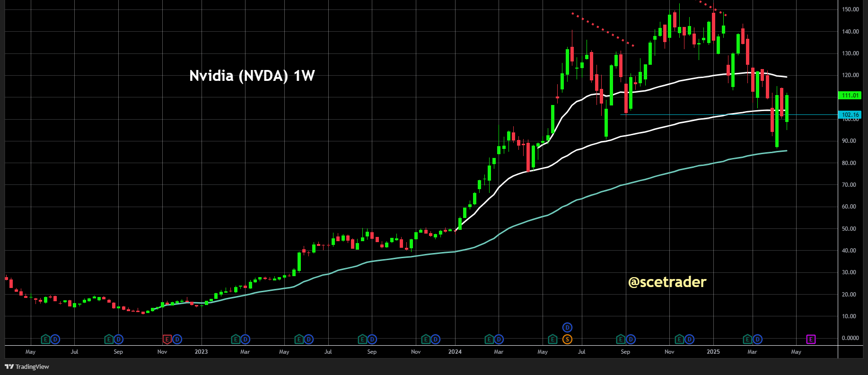Click the dividend icon from December 2023
868x375 pixels.
coord(436,339)
